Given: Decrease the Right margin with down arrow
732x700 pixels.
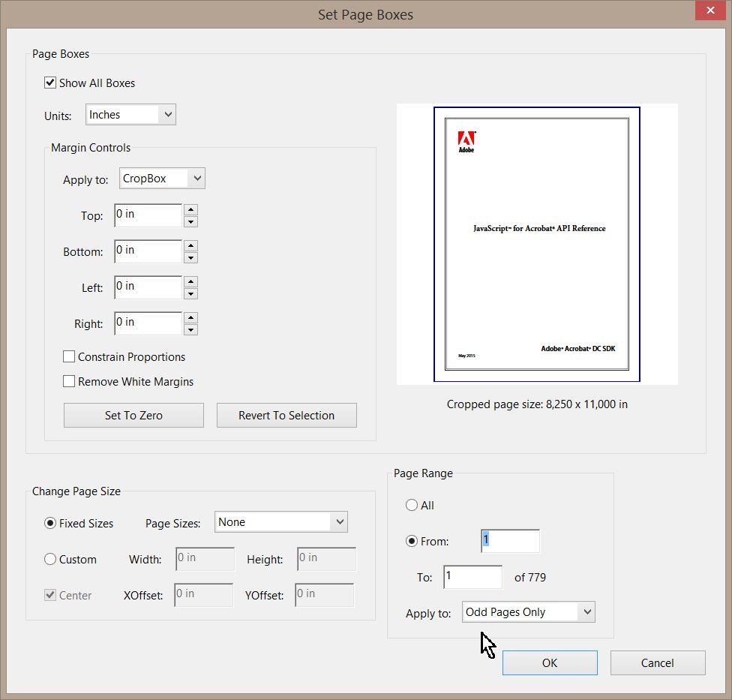Looking at the screenshot, I should (x=190, y=330).
